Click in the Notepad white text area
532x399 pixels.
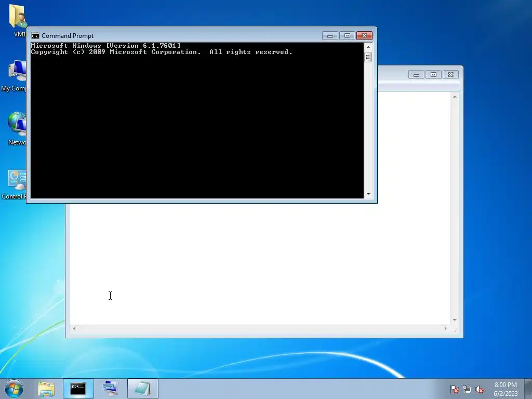[x=260, y=264]
